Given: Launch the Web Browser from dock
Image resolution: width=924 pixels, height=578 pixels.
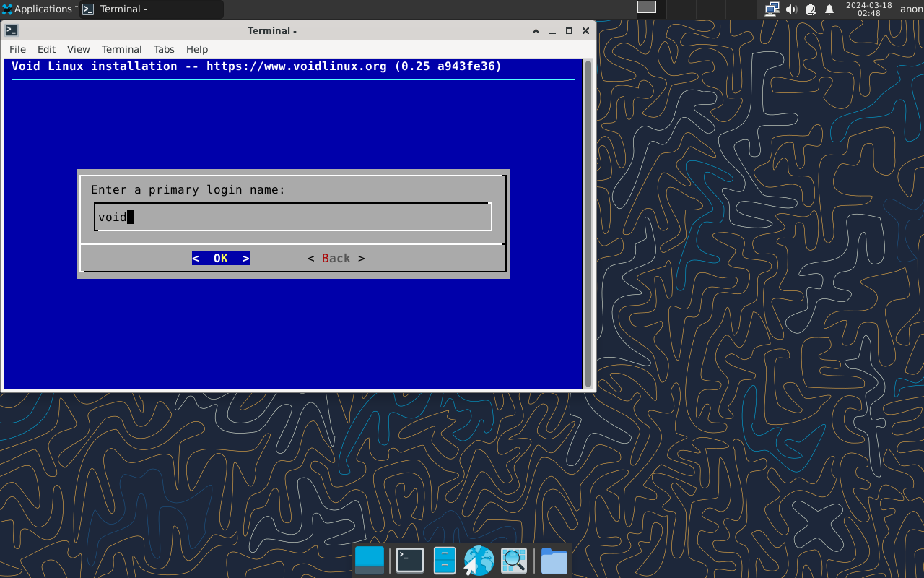Looking at the screenshot, I should [479, 561].
